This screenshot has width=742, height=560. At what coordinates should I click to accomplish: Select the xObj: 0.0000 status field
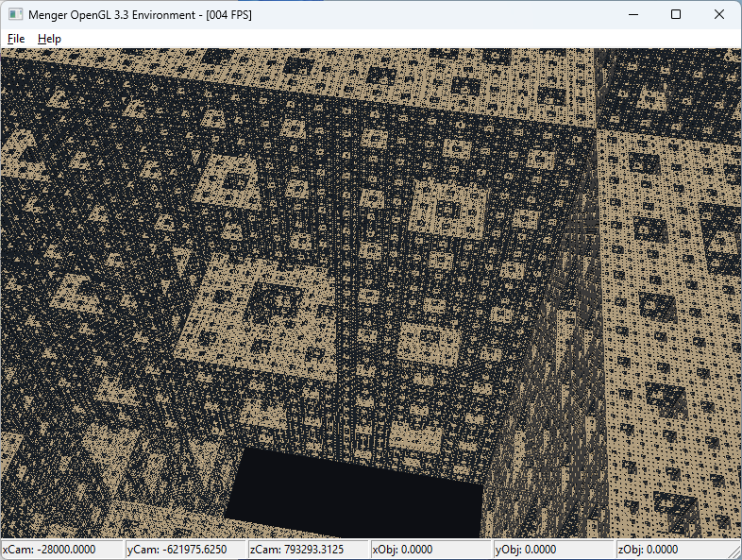(x=431, y=550)
